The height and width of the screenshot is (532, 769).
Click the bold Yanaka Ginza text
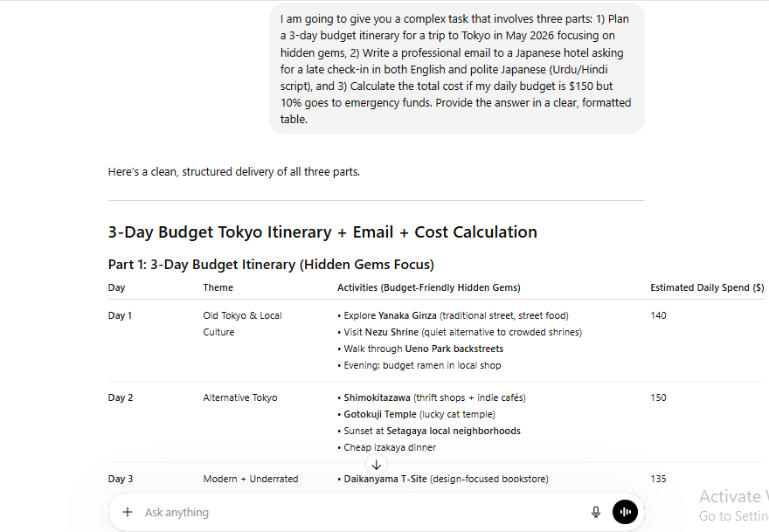click(407, 315)
